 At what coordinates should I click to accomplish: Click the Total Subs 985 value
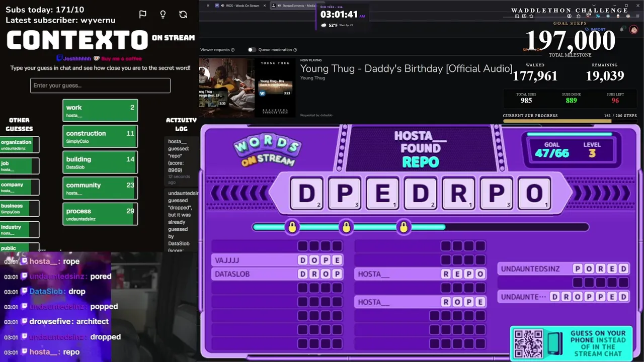[526, 101]
